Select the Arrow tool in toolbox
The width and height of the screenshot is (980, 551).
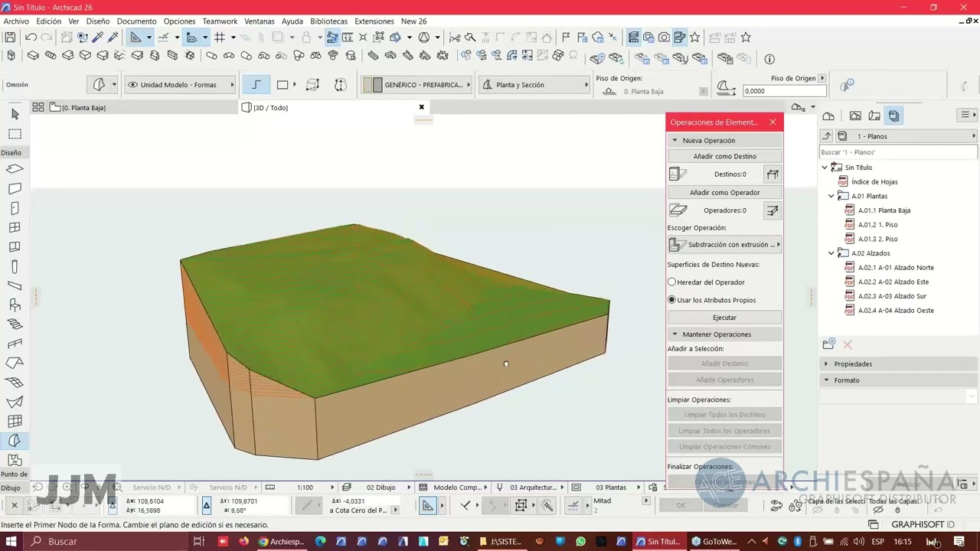point(15,114)
